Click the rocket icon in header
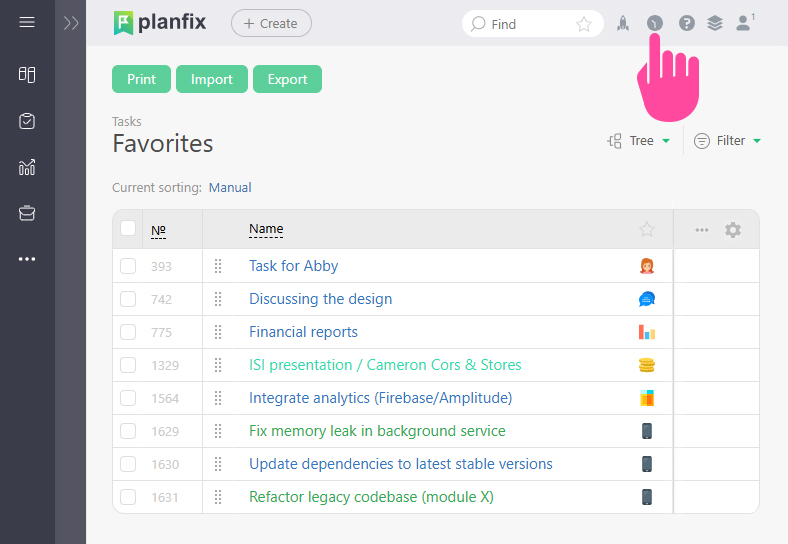Viewport: 788px width, 544px height. coord(622,23)
